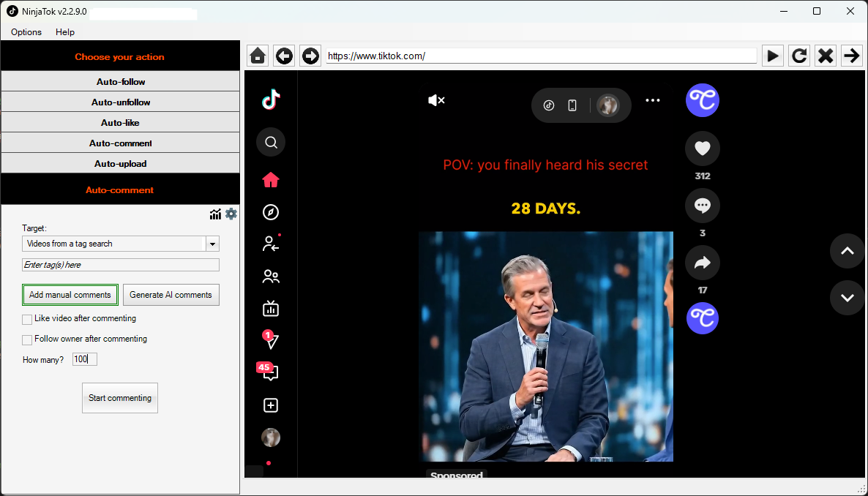Viewport: 868px width, 496px height.
Task: Expand the Target dropdown list
Action: click(212, 244)
